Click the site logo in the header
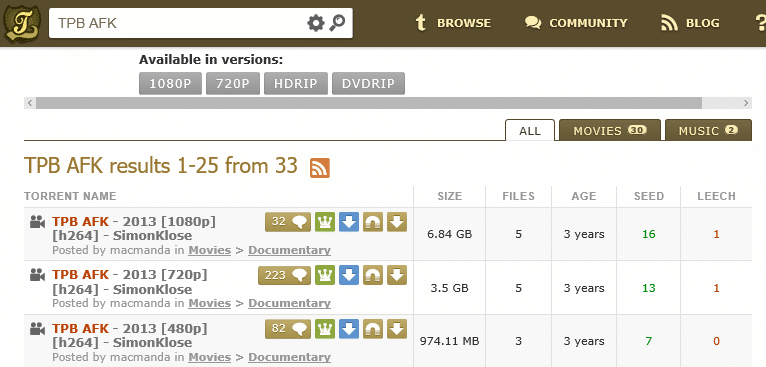 (x=20, y=24)
